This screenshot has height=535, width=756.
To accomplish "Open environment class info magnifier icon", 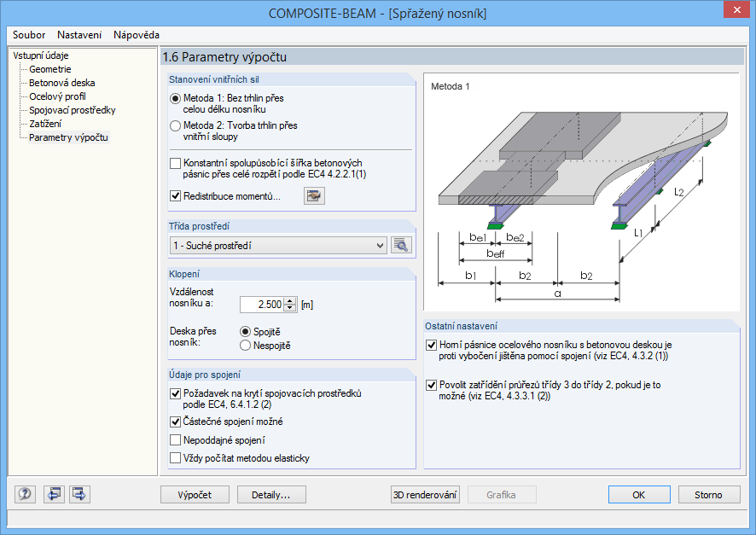I will 401,246.
